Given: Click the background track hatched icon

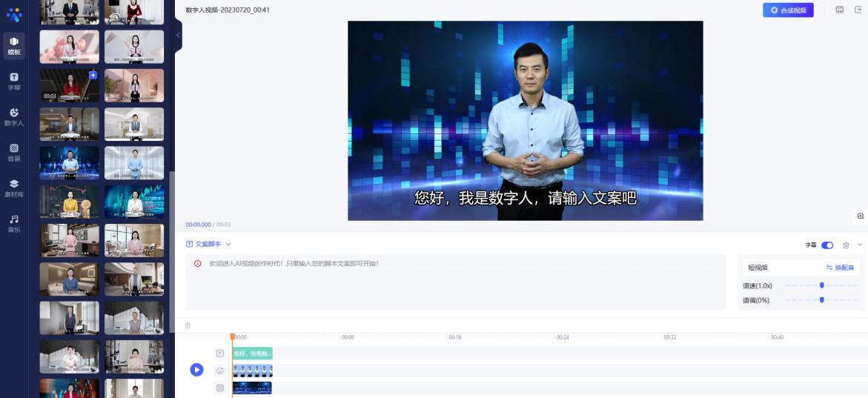Looking at the screenshot, I should click(x=219, y=388).
